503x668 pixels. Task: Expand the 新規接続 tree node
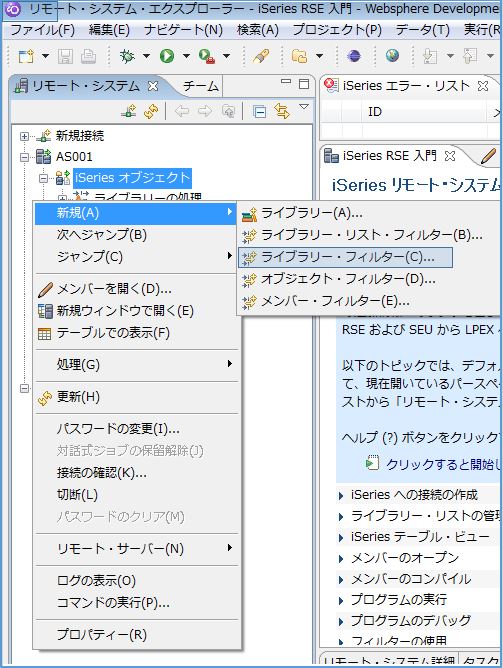(25, 136)
